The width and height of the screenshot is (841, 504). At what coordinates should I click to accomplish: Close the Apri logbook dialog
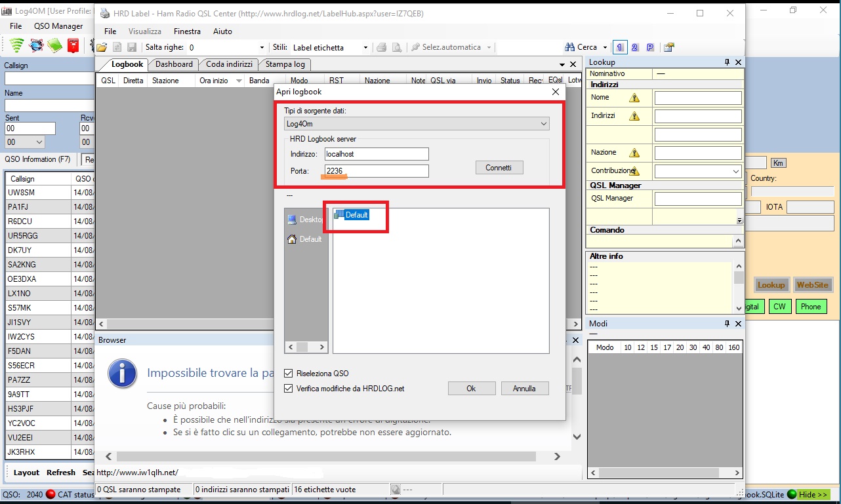pyautogui.click(x=556, y=92)
